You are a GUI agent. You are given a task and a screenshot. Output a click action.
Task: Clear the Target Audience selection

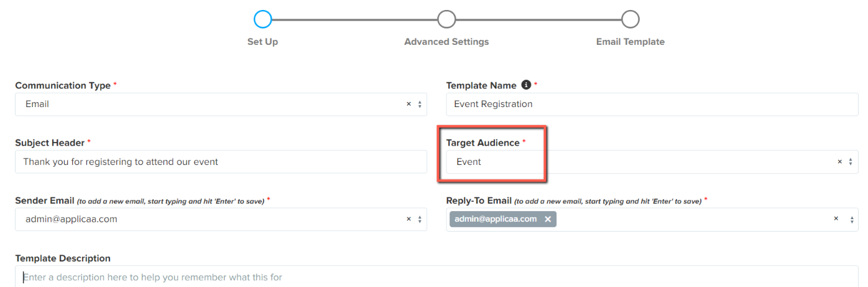coord(840,162)
